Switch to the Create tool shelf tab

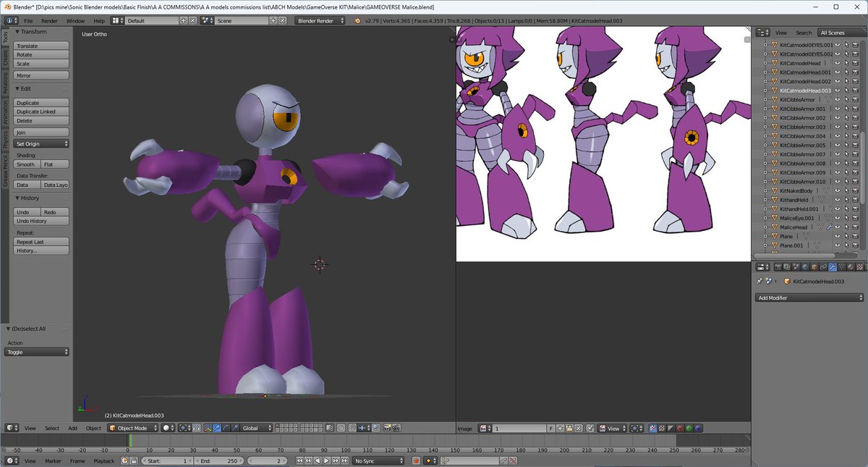[5, 58]
